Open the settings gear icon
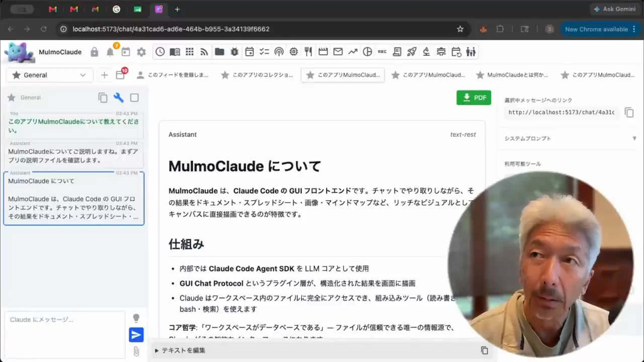This screenshot has width=644, height=362. coord(141,52)
